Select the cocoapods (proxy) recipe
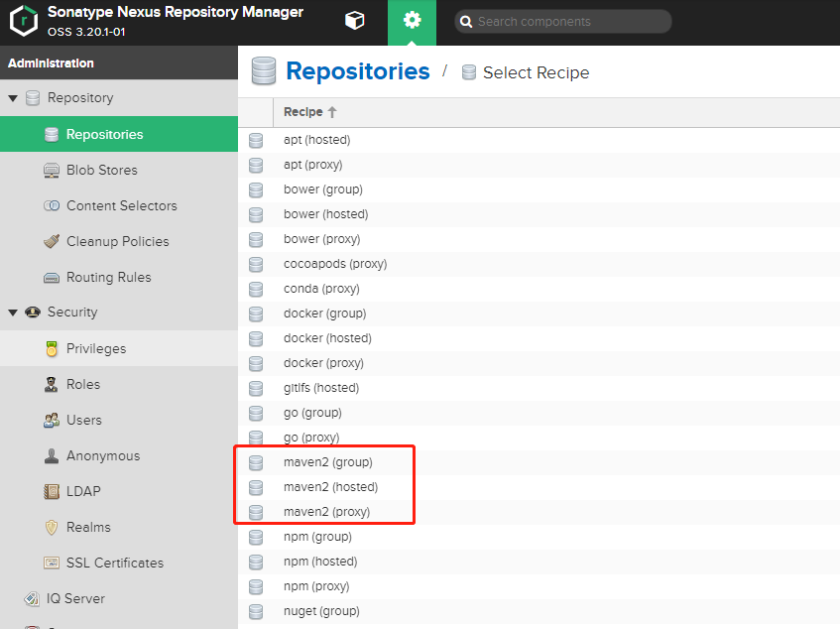The width and height of the screenshot is (840, 629). point(539,264)
